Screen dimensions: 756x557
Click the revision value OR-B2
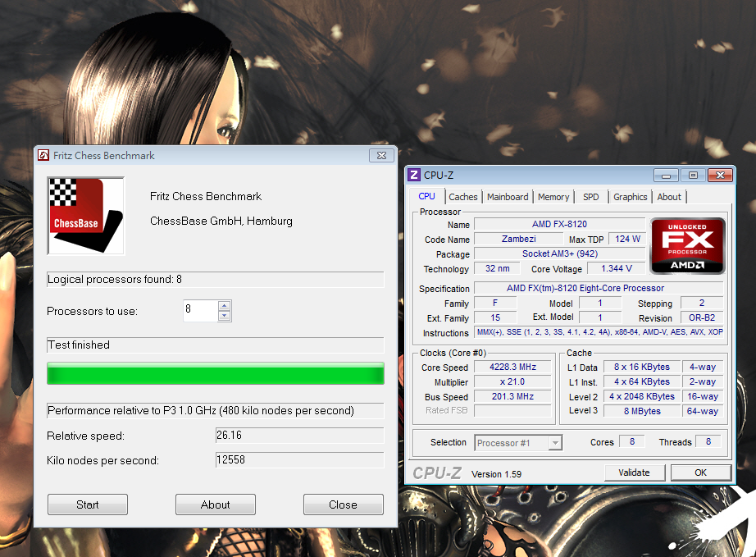coord(702,317)
